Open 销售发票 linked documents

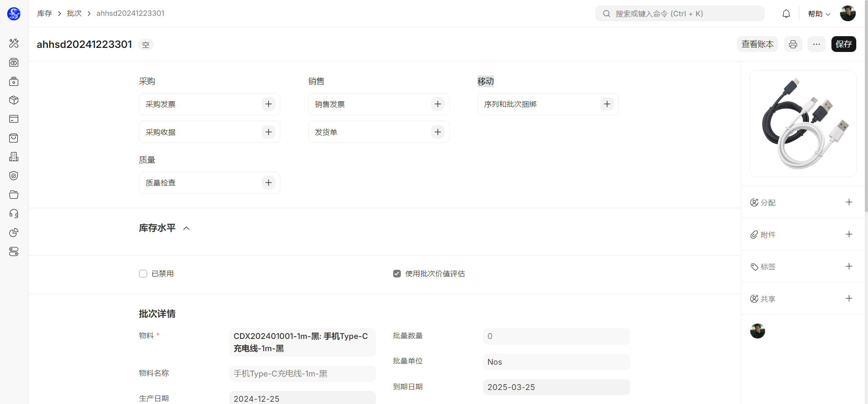(330, 104)
